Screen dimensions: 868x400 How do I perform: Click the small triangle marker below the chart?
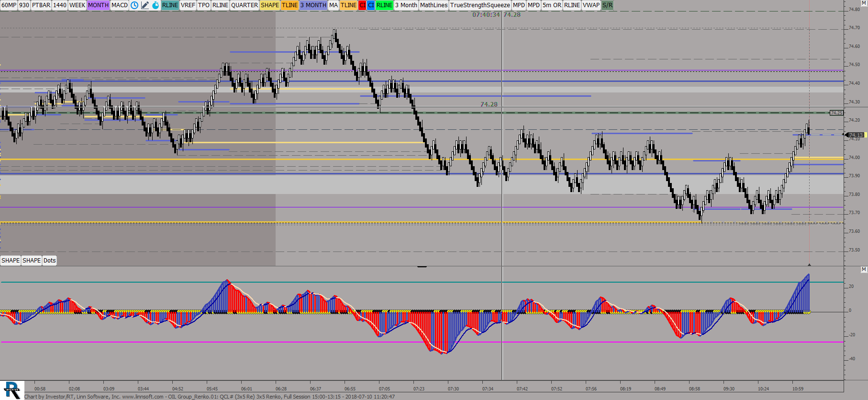[809, 264]
